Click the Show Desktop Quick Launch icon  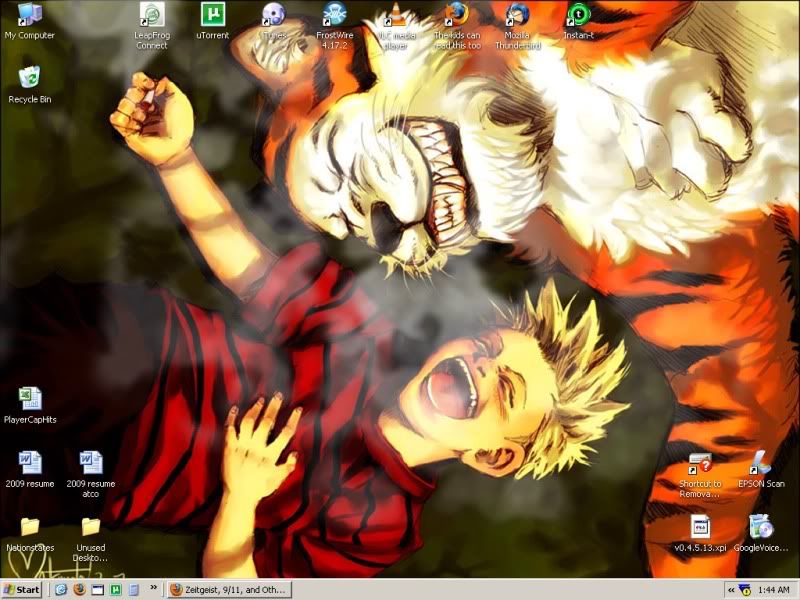97,590
